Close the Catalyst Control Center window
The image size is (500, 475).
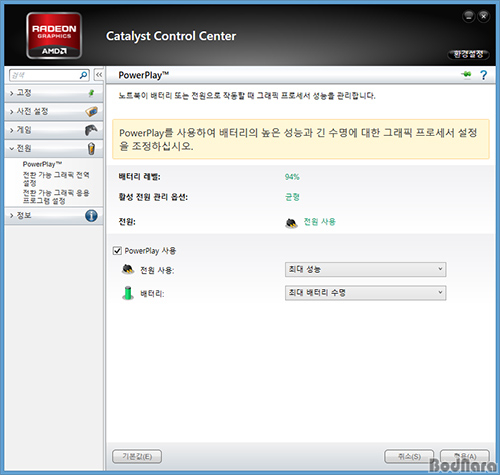(x=484, y=16)
